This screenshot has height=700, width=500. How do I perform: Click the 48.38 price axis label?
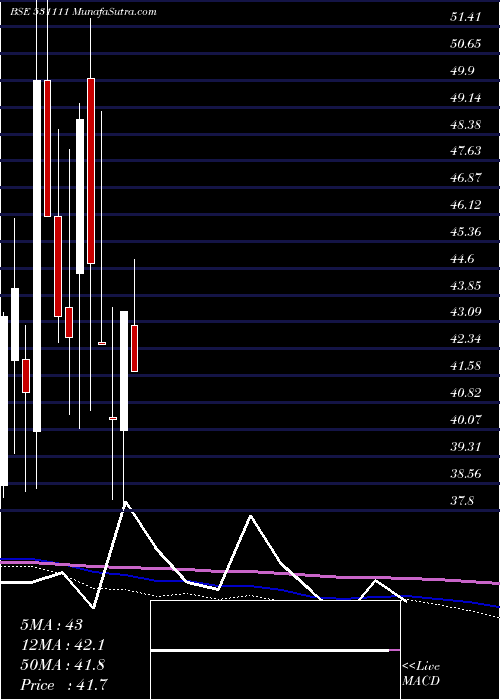(x=466, y=125)
